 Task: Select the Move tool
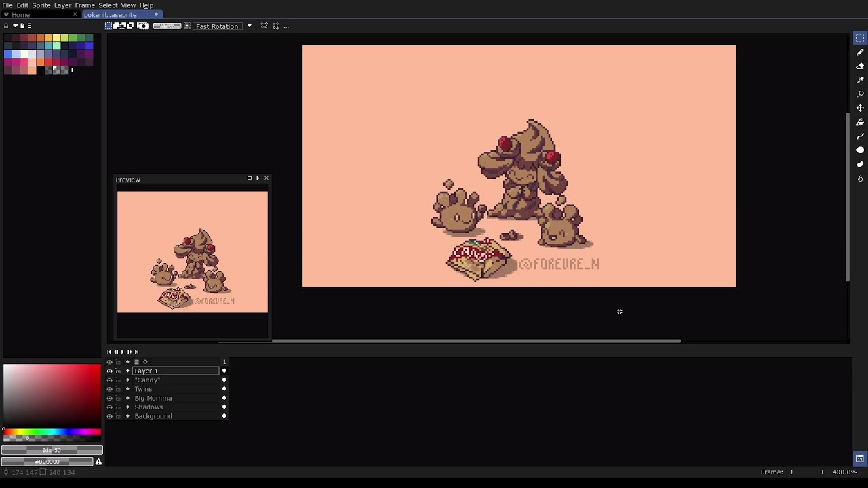(x=860, y=108)
